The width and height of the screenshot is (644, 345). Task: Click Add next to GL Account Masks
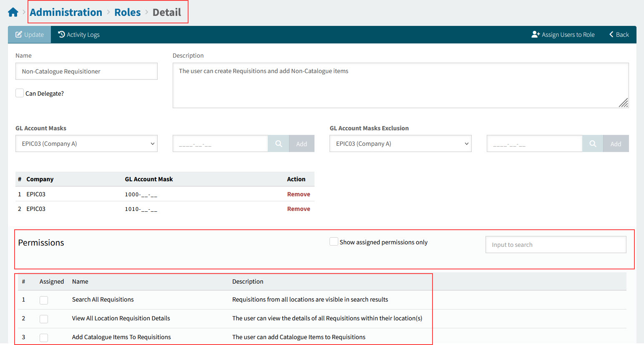(301, 143)
